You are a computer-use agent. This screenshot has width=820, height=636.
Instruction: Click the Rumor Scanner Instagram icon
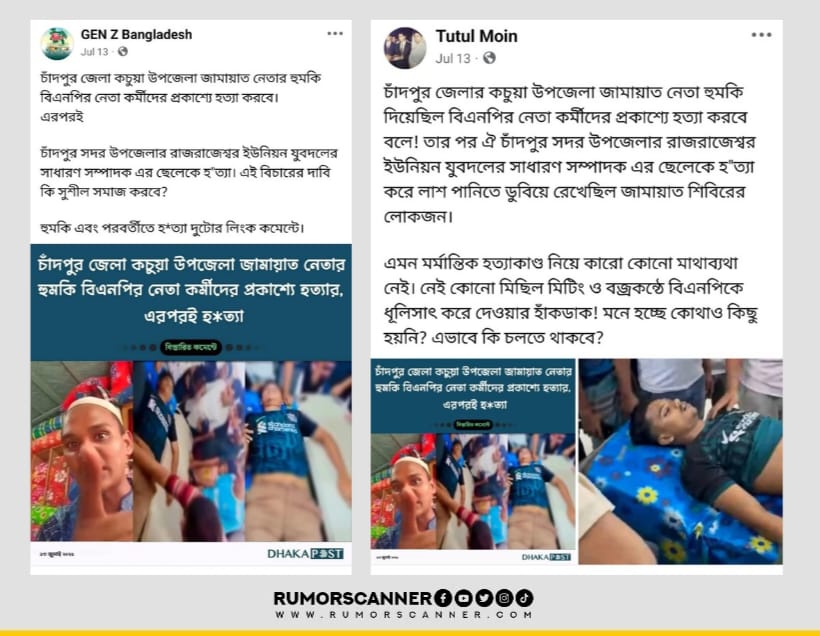(504, 598)
